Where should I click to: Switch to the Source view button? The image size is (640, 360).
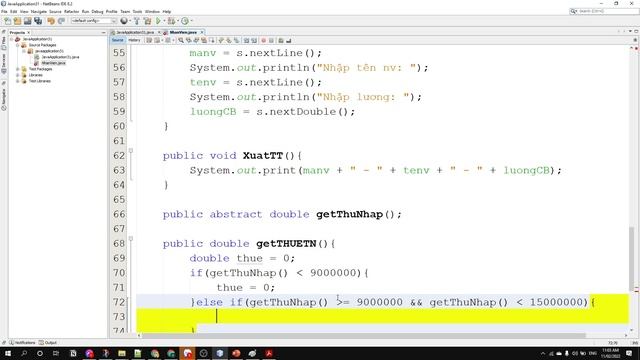pyautogui.click(x=118, y=40)
